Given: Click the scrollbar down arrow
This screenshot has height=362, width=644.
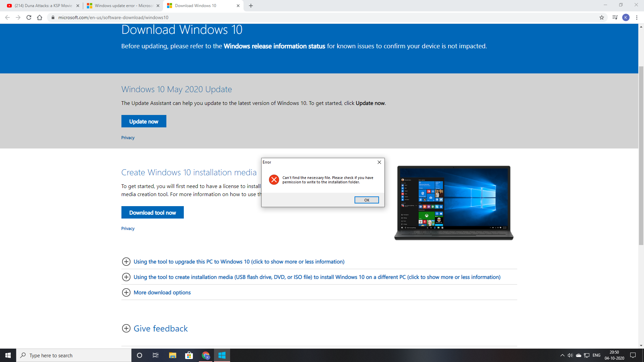Looking at the screenshot, I should click(x=641, y=346).
